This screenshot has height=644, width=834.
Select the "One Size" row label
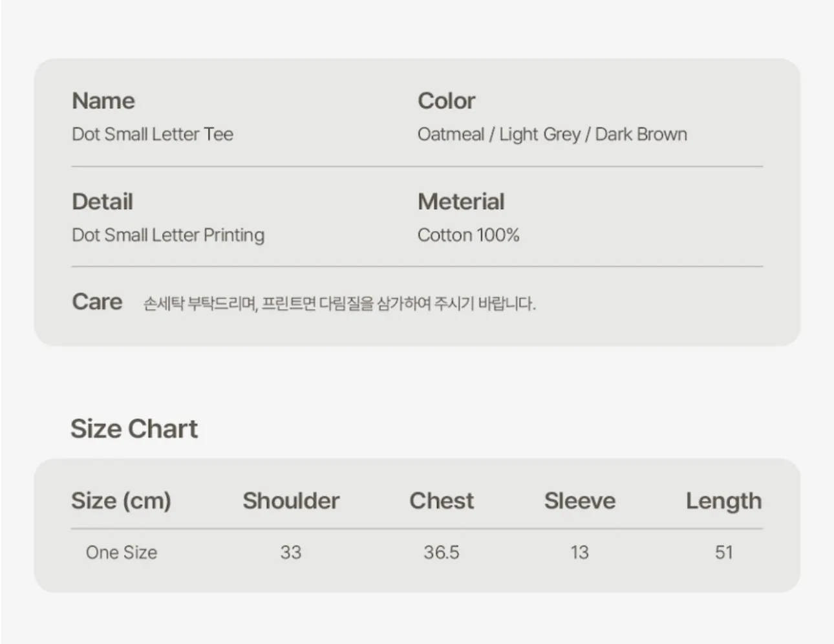click(122, 552)
